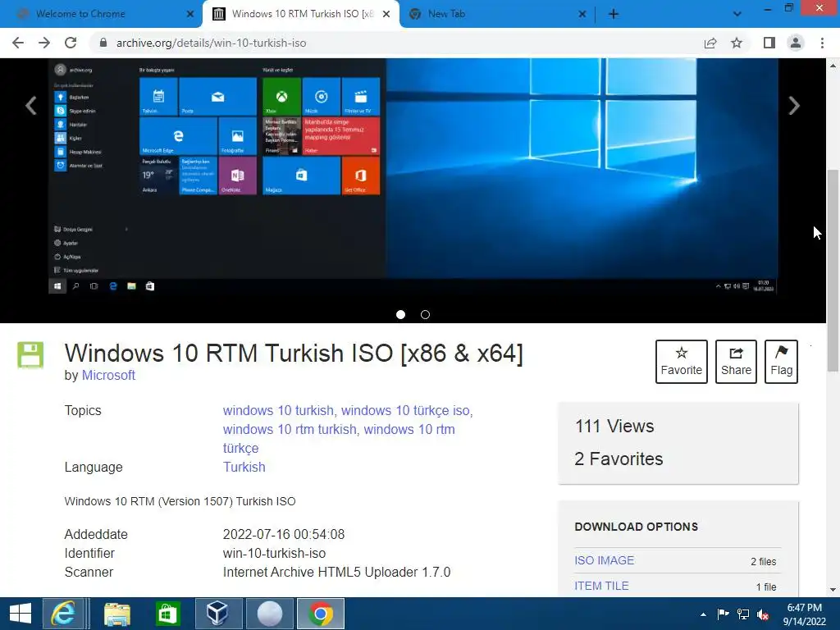Open the network tray icon

click(x=743, y=614)
